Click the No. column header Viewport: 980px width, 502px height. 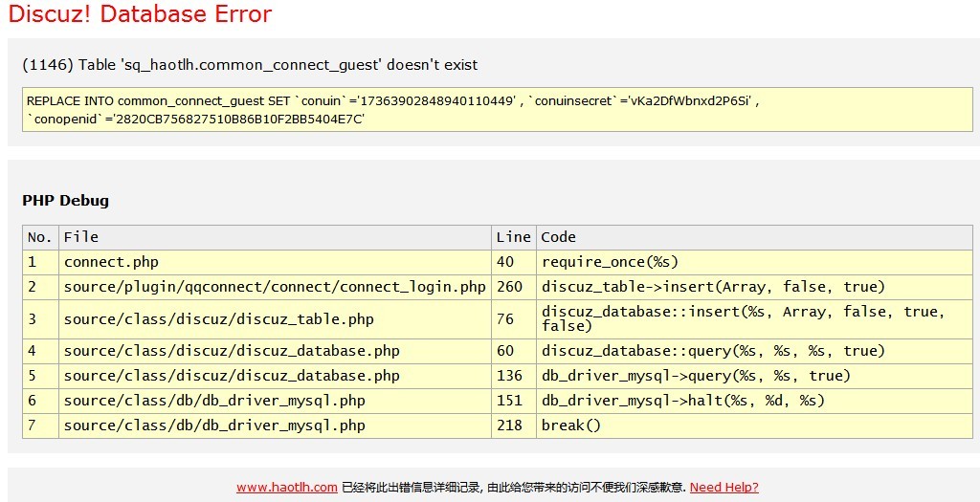tap(39, 237)
